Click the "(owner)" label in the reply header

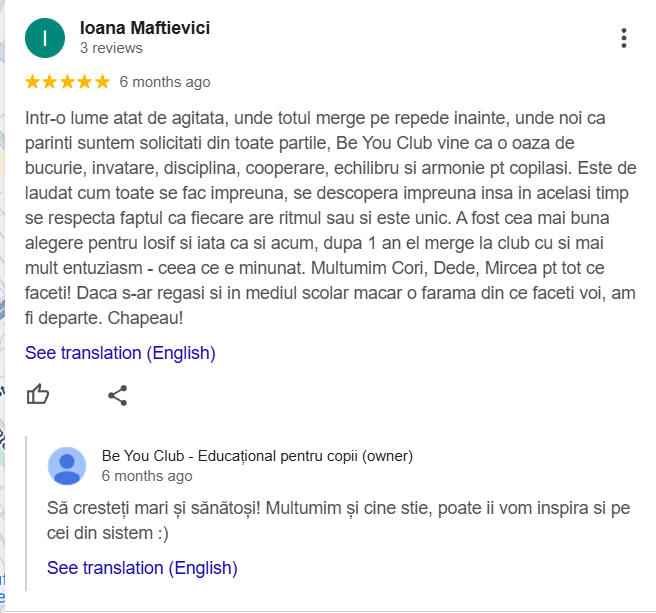tap(387, 456)
